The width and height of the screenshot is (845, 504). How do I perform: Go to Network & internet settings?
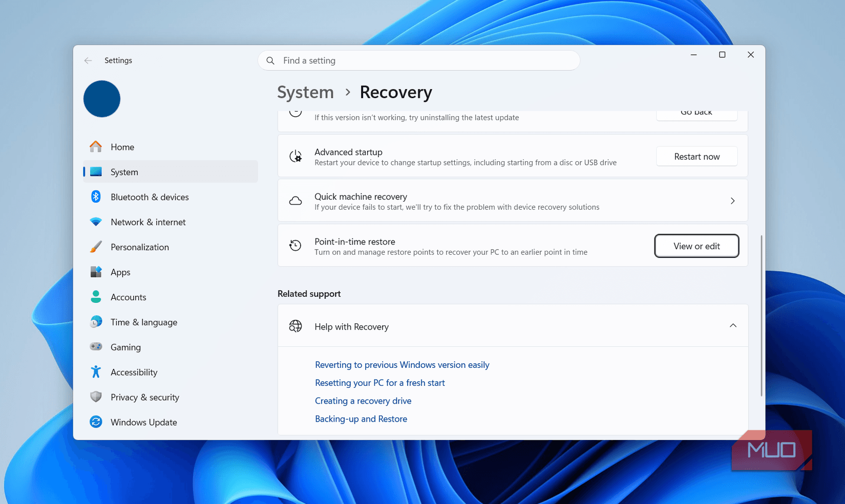pos(171,222)
